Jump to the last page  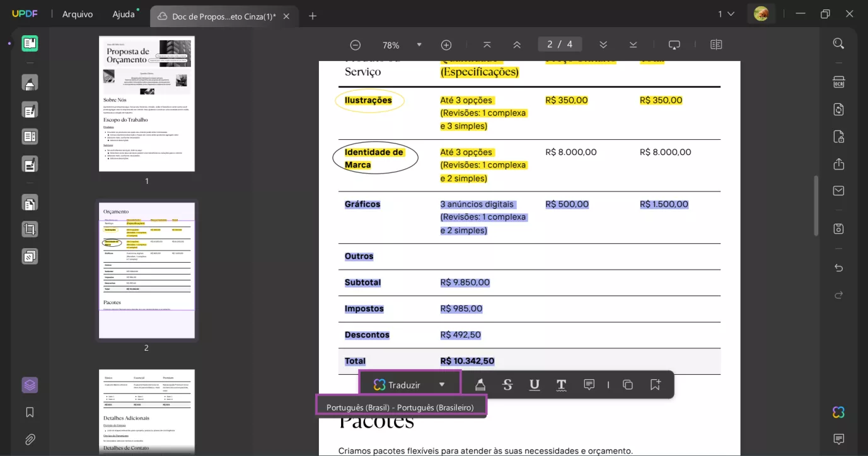coord(634,45)
